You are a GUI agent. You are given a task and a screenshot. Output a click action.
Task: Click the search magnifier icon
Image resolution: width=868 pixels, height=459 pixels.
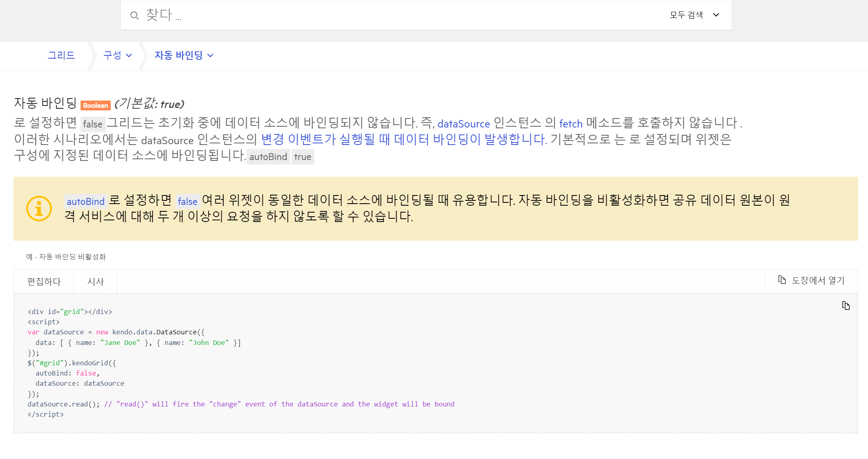(x=134, y=15)
